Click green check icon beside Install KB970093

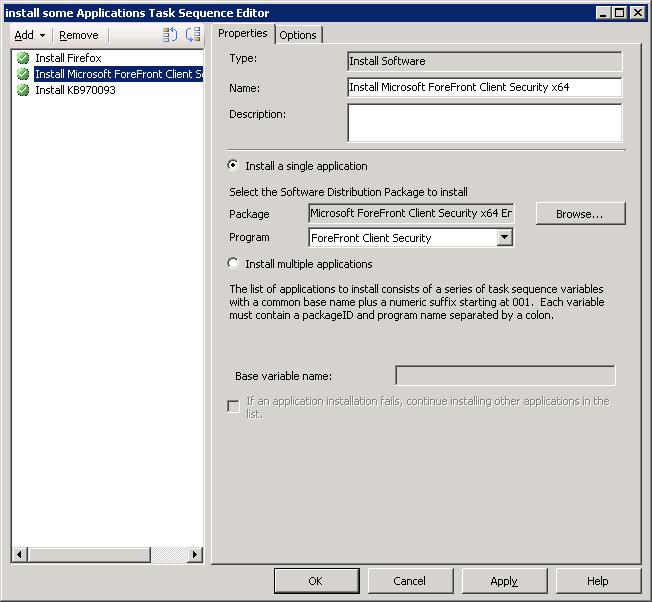pos(23,90)
